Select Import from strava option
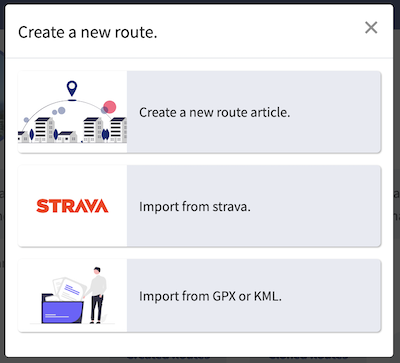Viewport: 400px width, 363px height. pos(199,206)
